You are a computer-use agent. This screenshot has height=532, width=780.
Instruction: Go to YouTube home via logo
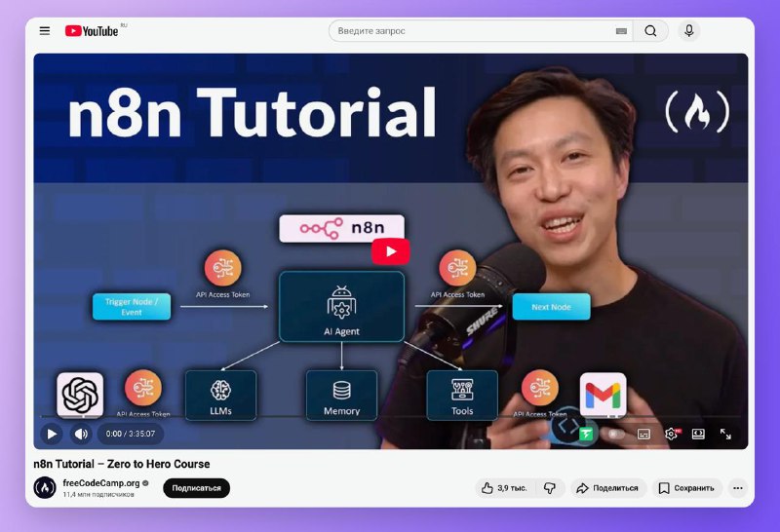pyautogui.click(x=92, y=31)
